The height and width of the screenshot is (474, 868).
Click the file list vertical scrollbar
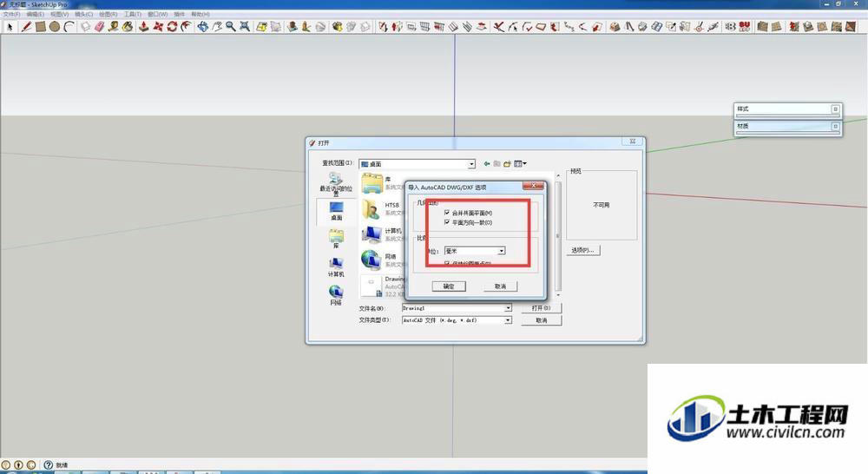click(558, 236)
